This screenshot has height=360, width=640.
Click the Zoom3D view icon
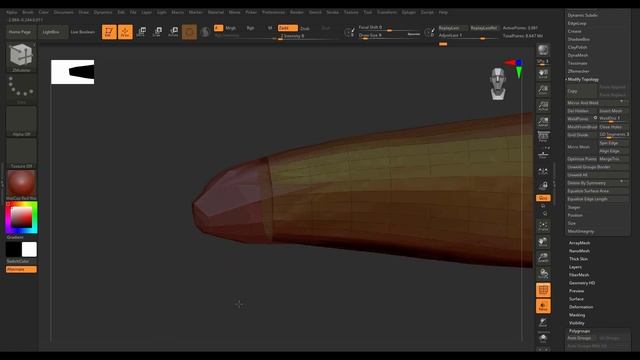click(x=543, y=258)
